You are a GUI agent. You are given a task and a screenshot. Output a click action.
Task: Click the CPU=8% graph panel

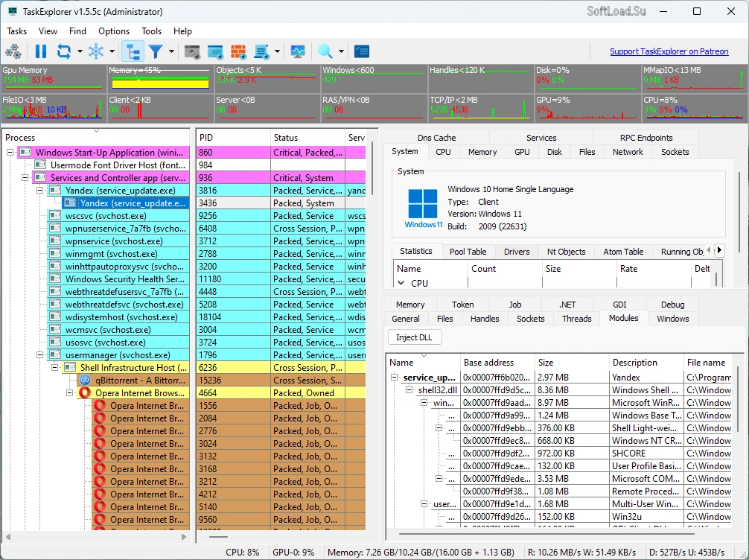coord(694,109)
